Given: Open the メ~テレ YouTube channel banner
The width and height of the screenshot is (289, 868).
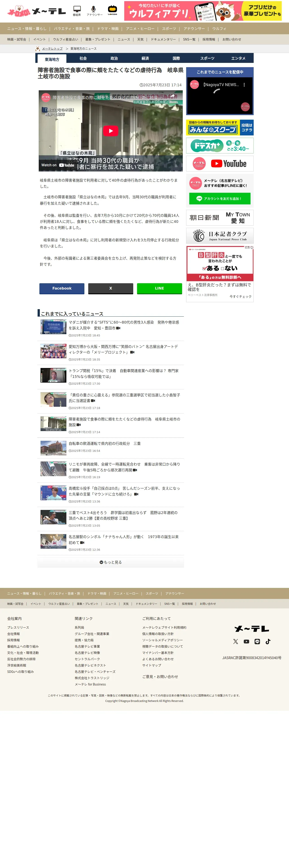Looking at the screenshot, I should click(x=220, y=163).
